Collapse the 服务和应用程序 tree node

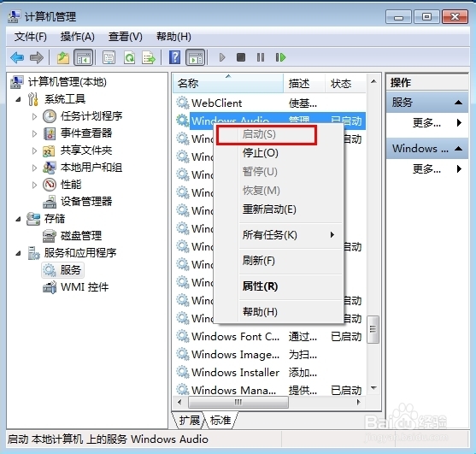coord(19,253)
